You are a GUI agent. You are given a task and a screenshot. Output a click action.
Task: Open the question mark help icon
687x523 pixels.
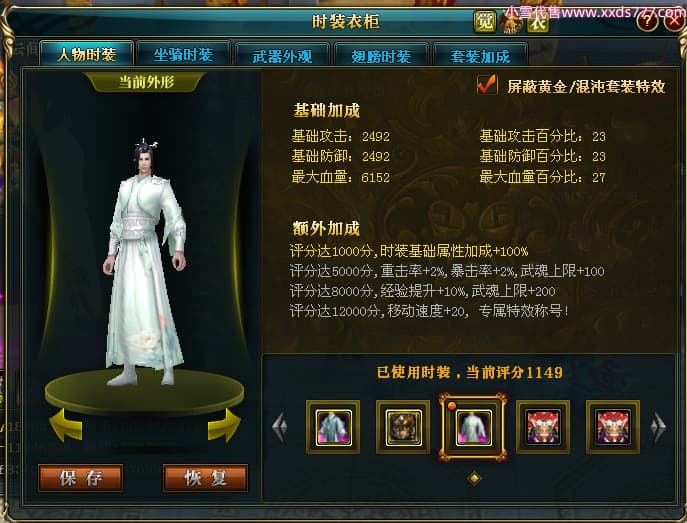click(647, 20)
